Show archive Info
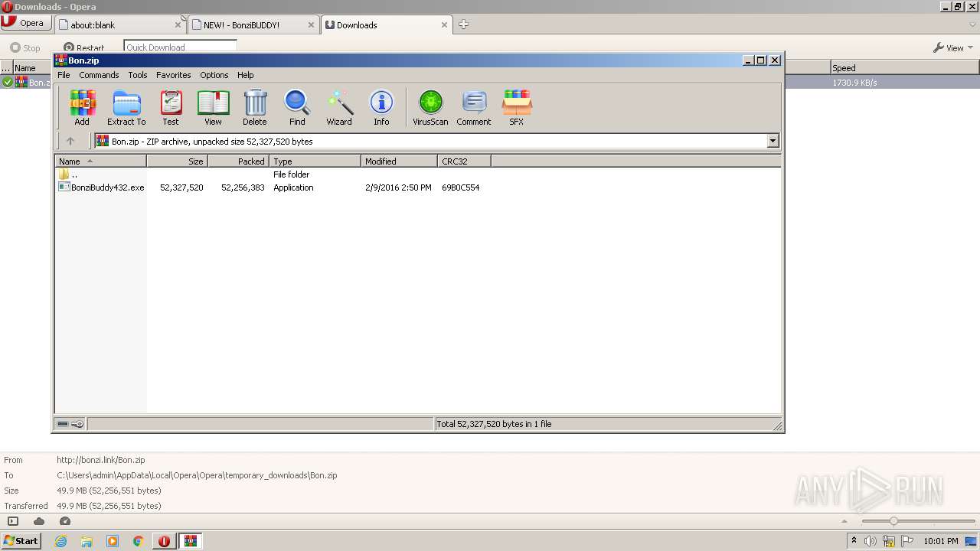The width and height of the screenshot is (980, 551). tap(381, 108)
